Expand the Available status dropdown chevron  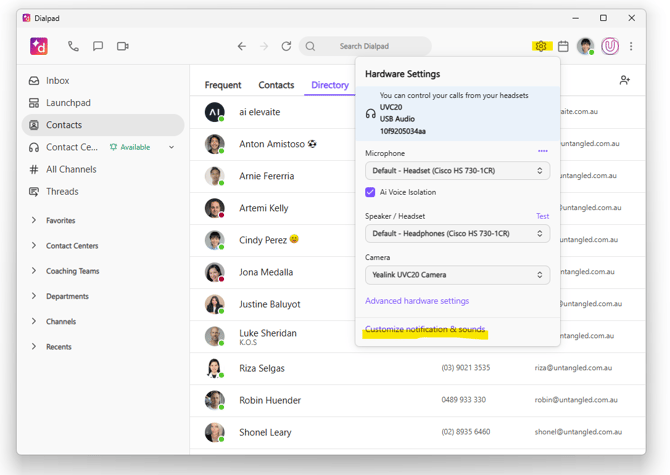tap(171, 147)
